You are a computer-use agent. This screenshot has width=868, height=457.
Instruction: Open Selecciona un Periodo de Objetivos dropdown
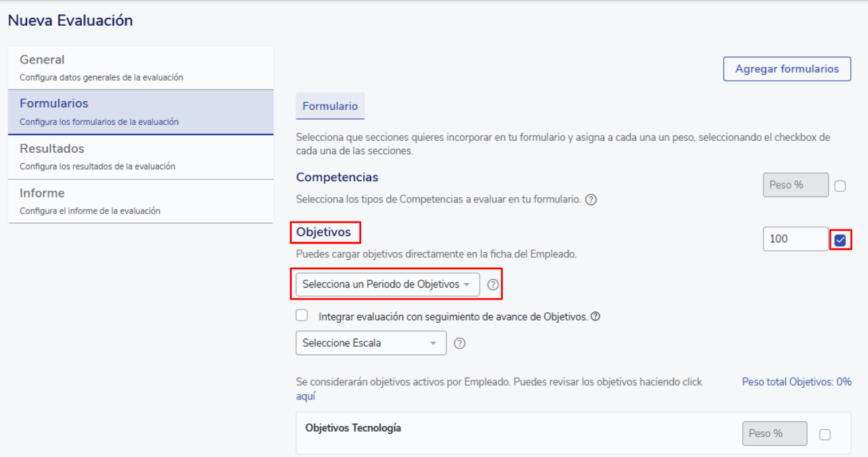(387, 284)
